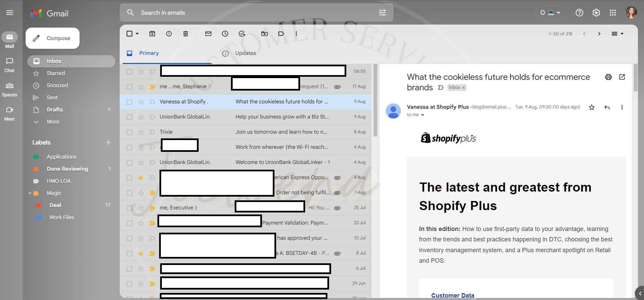This screenshot has width=644, height=300.
Task: Click the Add to Tasks icon
Action: point(242,34)
